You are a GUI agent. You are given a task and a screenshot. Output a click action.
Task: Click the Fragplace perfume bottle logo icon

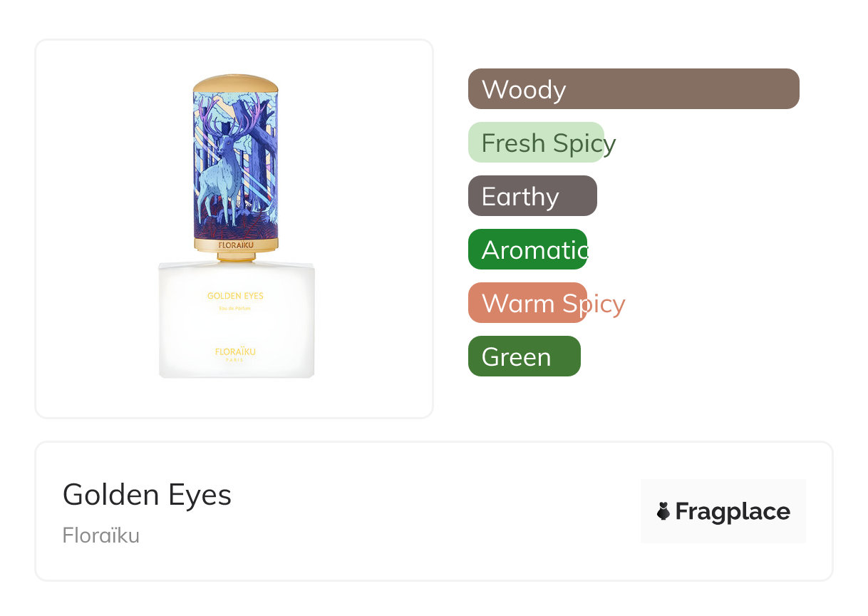tap(663, 511)
